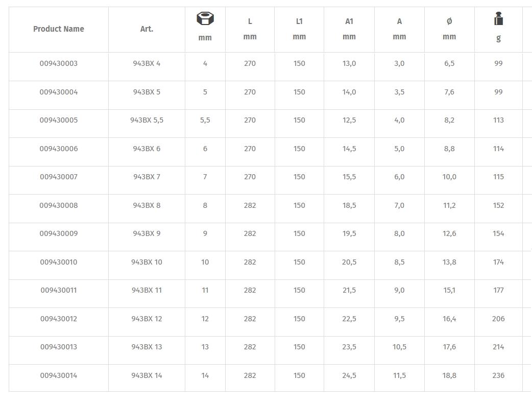The height and width of the screenshot is (404, 532).
Task: Click the Product Name column header
Action: 59,29
